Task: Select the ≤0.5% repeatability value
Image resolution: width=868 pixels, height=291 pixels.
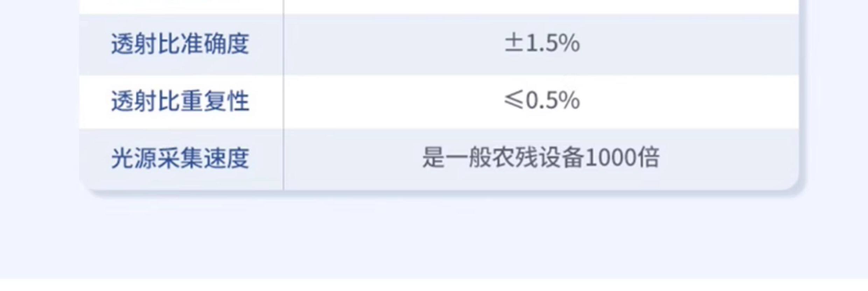Action: pos(542,101)
